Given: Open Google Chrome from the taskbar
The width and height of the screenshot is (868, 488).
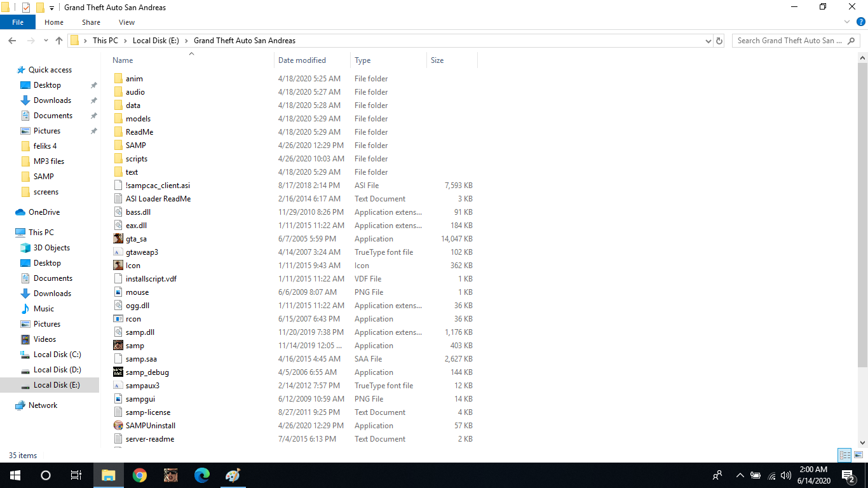Looking at the screenshot, I should (x=140, y=475).
